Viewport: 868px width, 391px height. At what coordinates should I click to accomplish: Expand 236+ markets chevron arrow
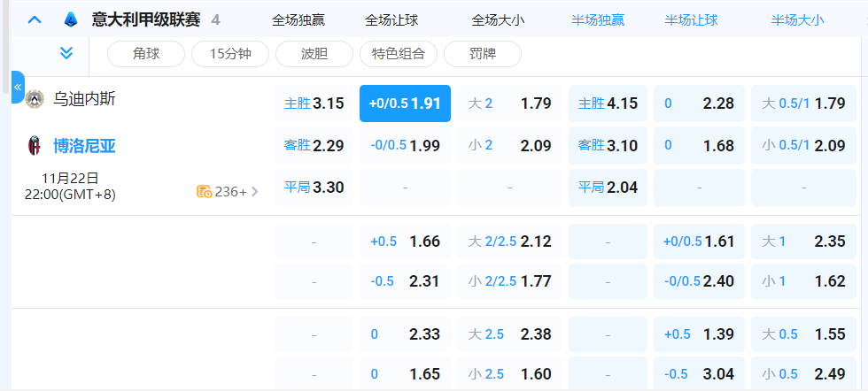click(x=255, y=192)
